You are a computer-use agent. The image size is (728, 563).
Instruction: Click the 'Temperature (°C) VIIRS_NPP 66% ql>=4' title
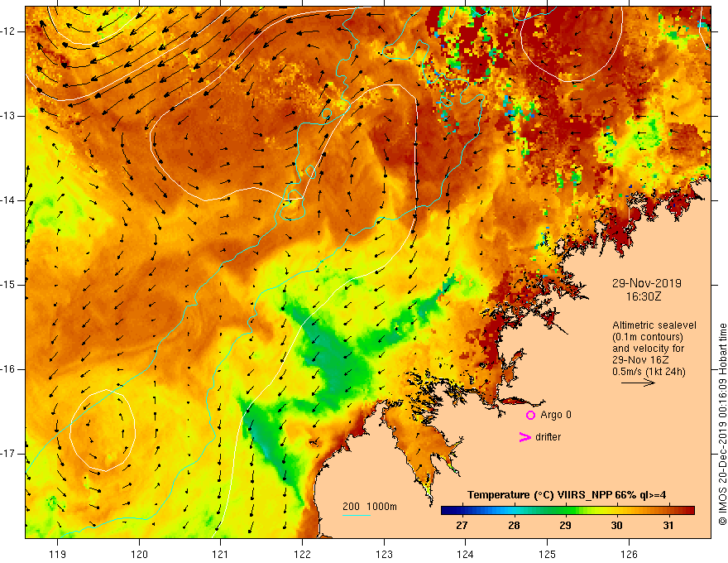pos(567,495)
